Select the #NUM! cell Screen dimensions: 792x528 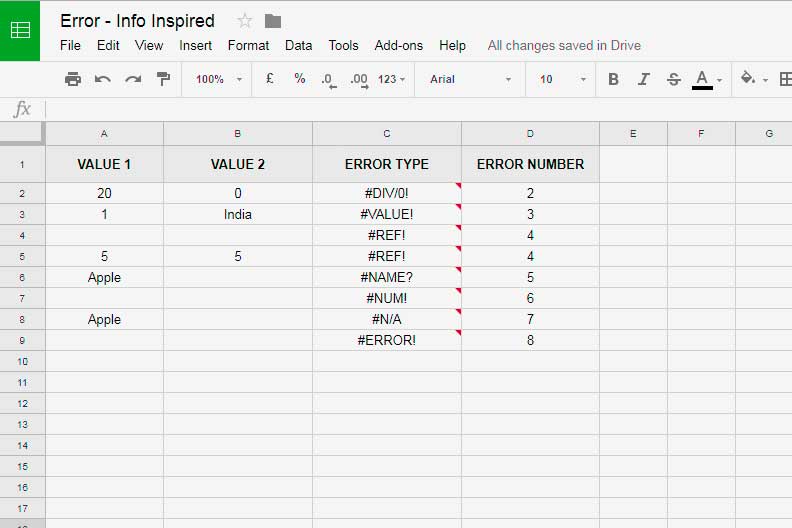point(386,298)
